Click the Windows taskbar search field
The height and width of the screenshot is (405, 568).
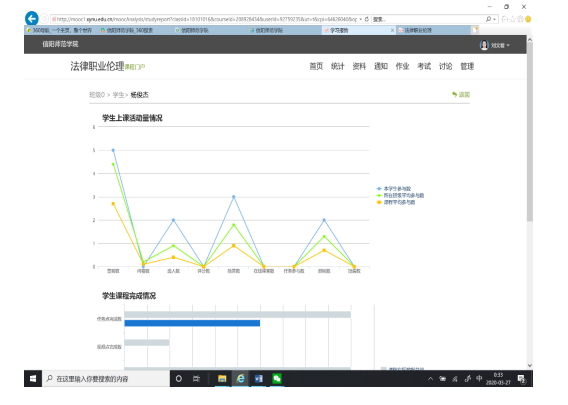point(106,379)
